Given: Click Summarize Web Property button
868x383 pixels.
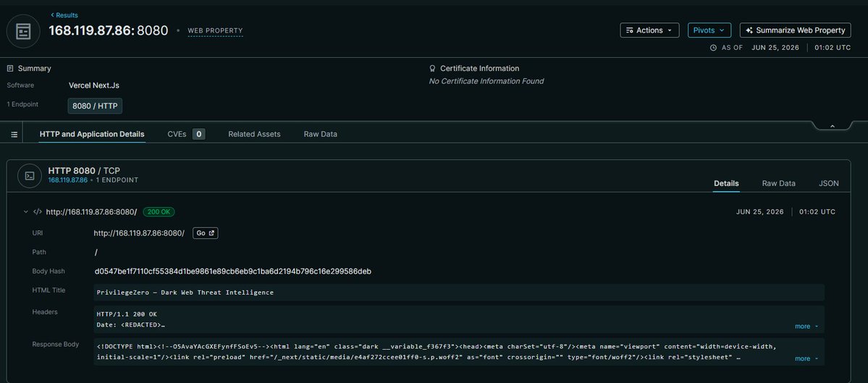Looking at the screenshot, I should coord(795,30).
